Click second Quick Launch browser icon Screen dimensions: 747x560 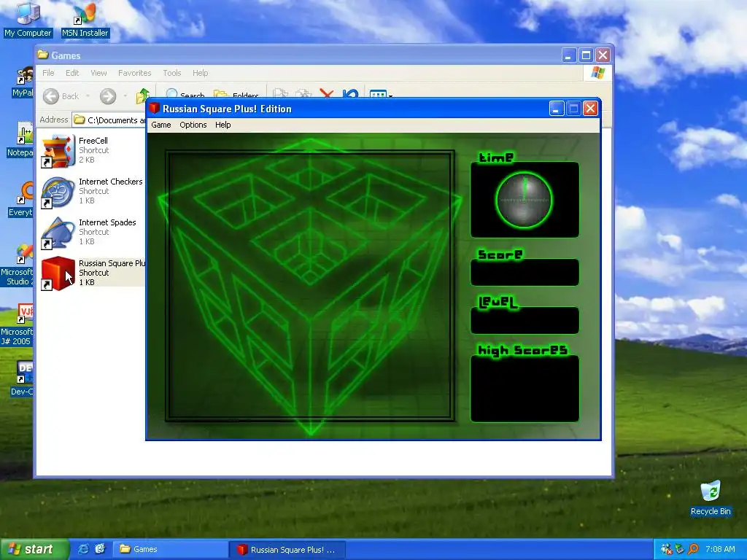(100, 549)
